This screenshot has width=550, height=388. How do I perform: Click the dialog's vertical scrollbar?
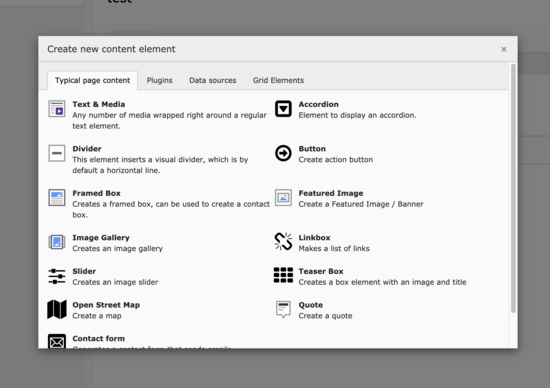[513, 188]
